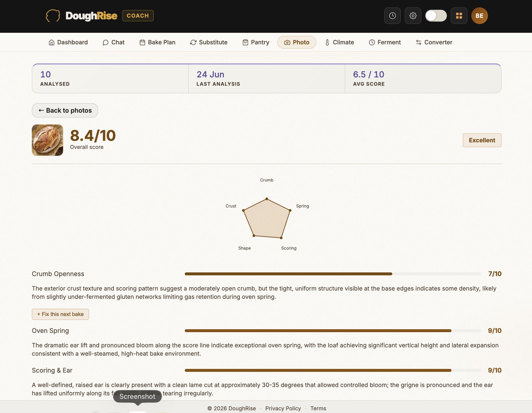Screen dimensions: 532x413
Task: Click the 7/10 Crumb Openness score
Action: pyautogui.click(x=495, y=274)
